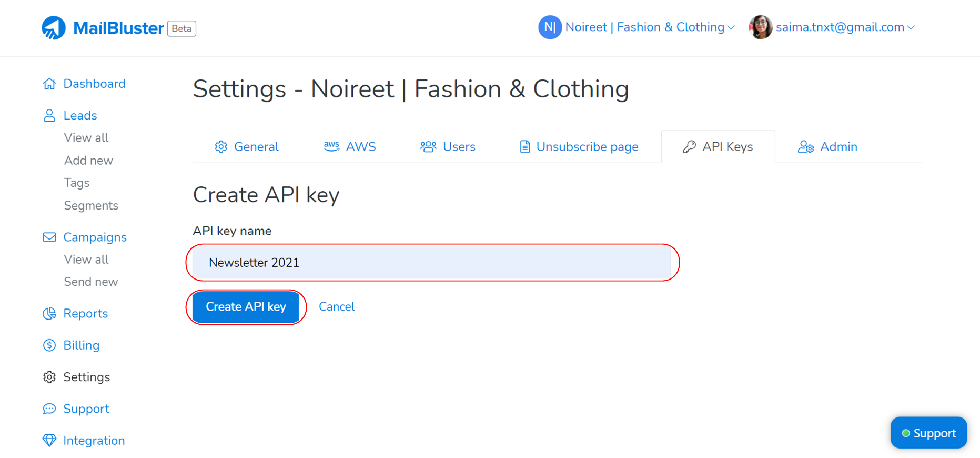Expand the Noireet brand dropdown chevron
This screenshot has height=458, width=980.
pyautogui.click(x=731, y=28)
